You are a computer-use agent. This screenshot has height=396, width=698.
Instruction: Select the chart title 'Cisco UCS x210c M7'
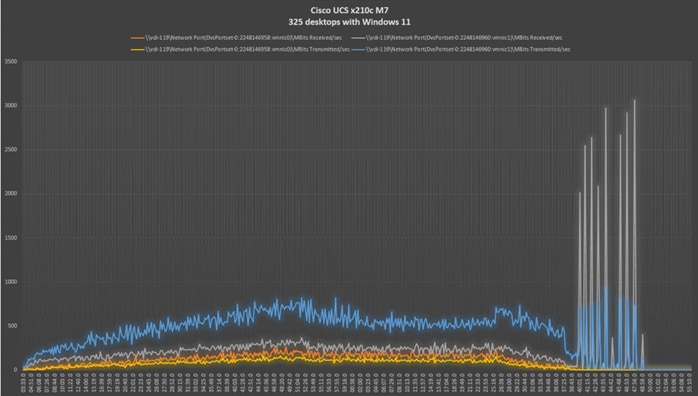coord(349,10)
